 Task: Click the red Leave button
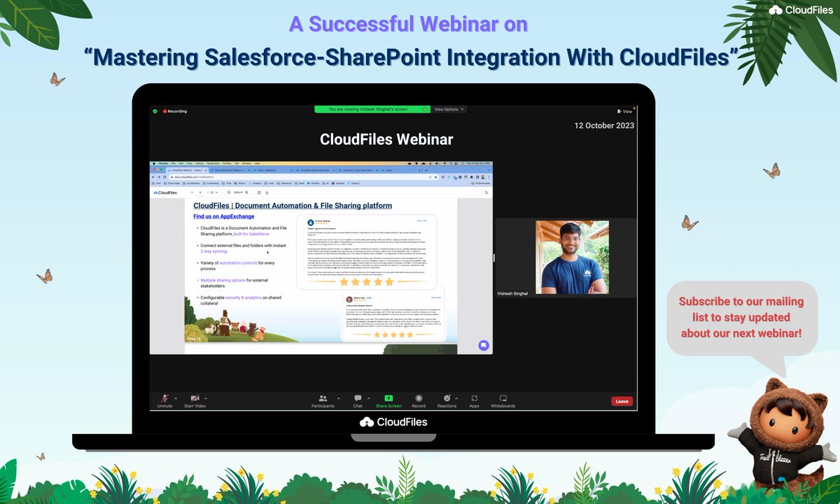tap(622, 401)
